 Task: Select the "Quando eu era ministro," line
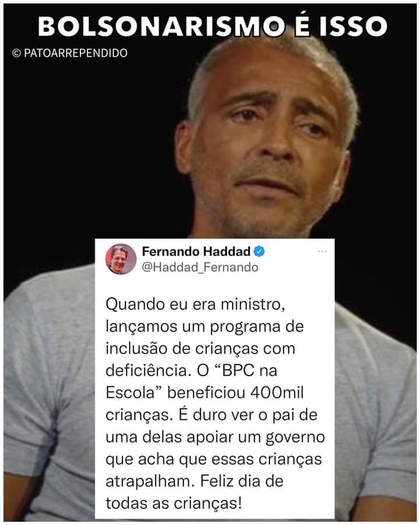pyautogui.click(x=195, y=304)
